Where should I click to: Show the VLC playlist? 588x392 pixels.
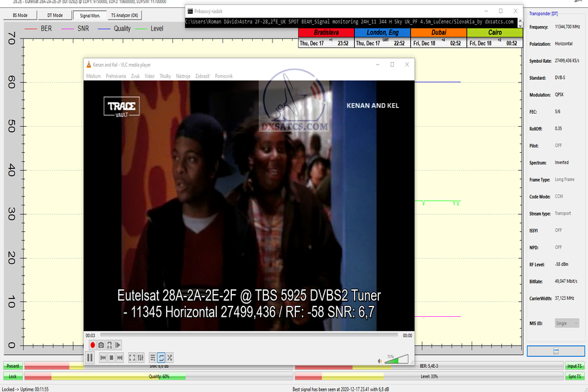click(153, 357)
